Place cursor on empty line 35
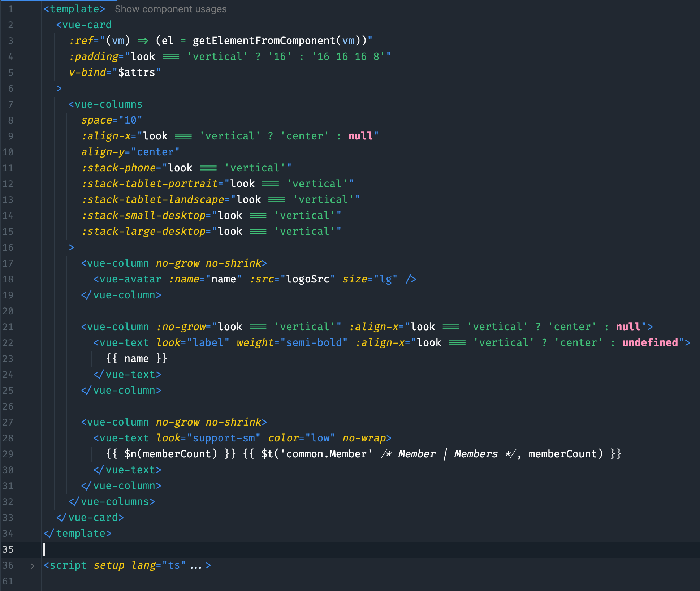The image size is (700, 591). (x=371, y=549)
